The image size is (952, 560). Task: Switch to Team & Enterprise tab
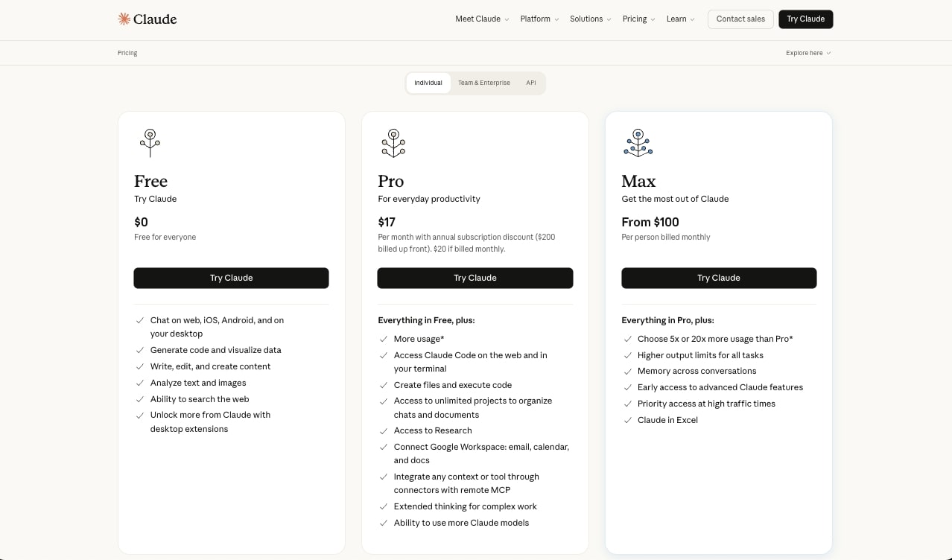tap(484, 83)
